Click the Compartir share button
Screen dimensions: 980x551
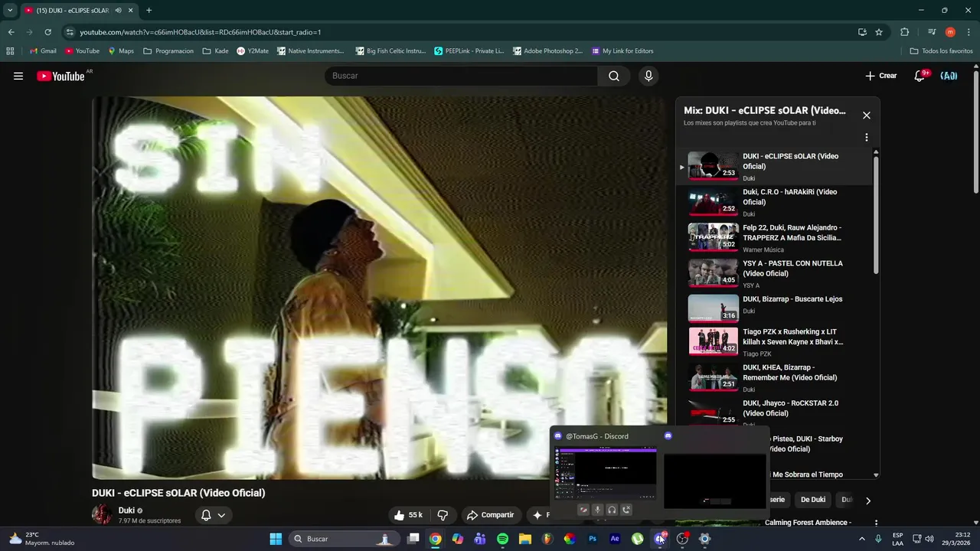pyautogui.click(x=491, y=515)
